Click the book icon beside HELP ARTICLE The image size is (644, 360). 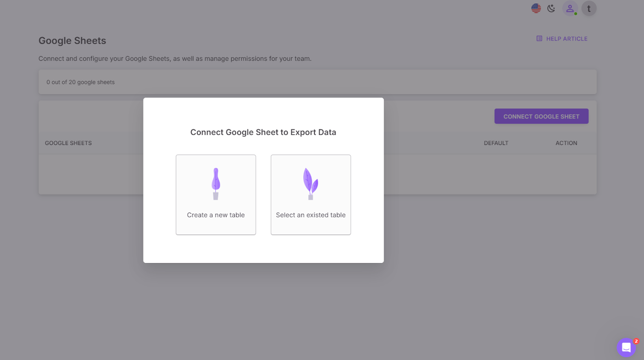[538, 39]
